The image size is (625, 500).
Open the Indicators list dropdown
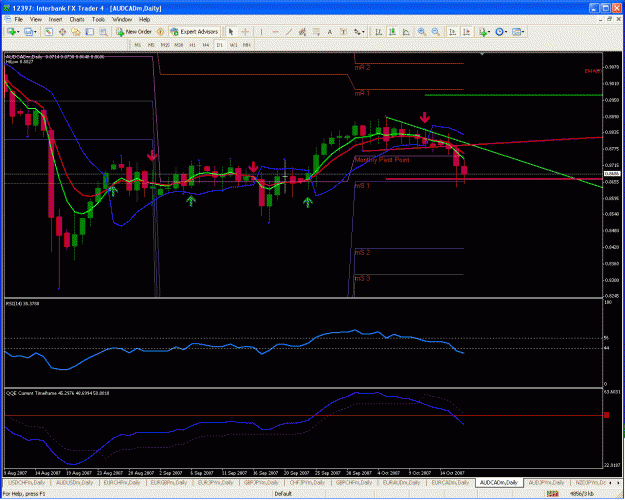484,32
